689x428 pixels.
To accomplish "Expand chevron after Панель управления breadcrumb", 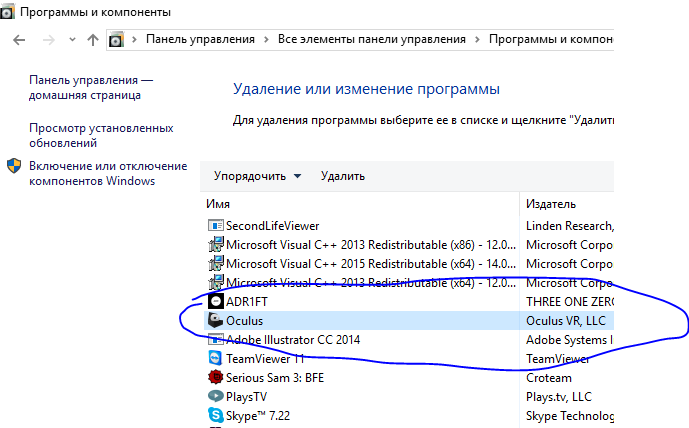I will [x=266, y=40].
